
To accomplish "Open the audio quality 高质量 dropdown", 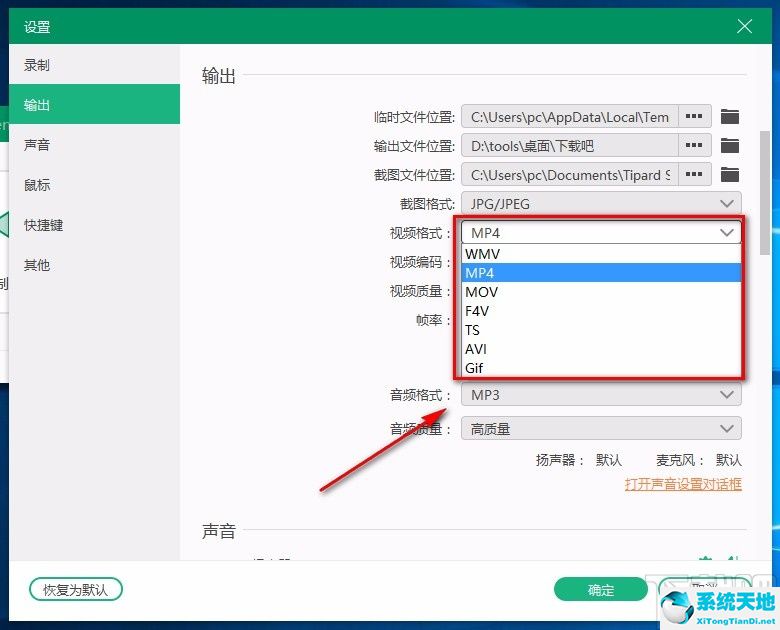I will [x=601, y=428].
